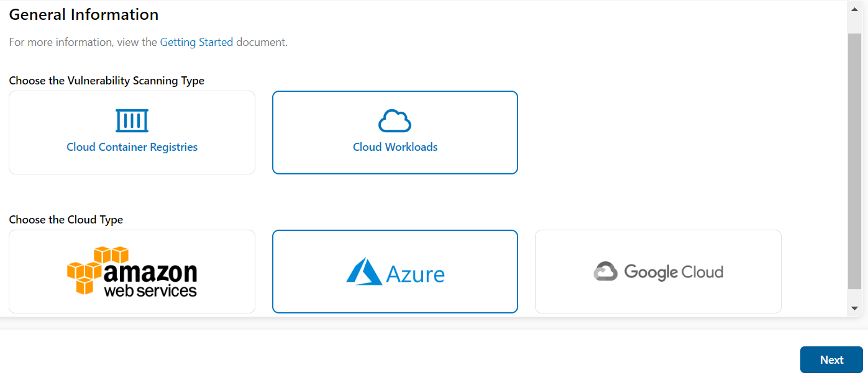Select the Cloud Container Registries icon
This screenshot has width=868, height=378.
(x=132, y=120)
